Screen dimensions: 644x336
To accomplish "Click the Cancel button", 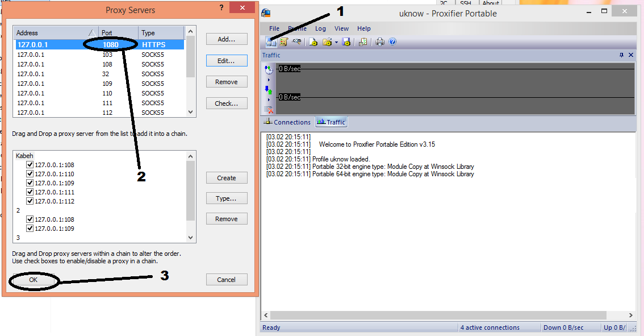I will pyautogui.click(x=227, y=280).
